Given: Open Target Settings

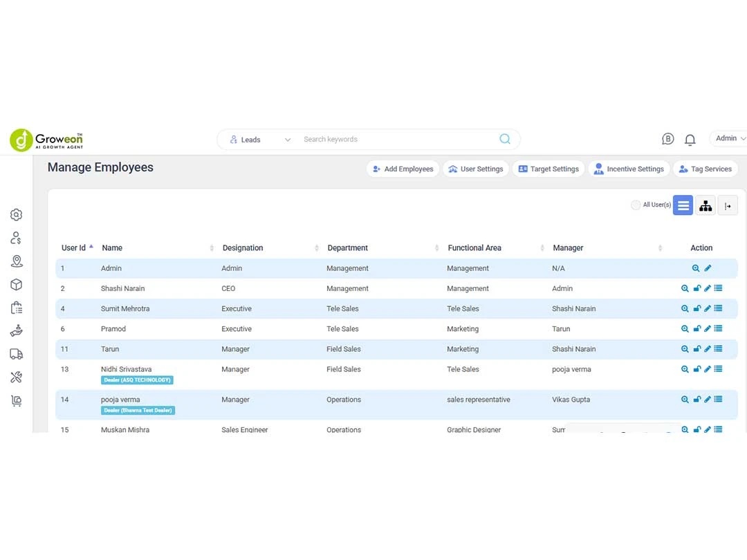Looking at the screenshot, I should [548, 169].
